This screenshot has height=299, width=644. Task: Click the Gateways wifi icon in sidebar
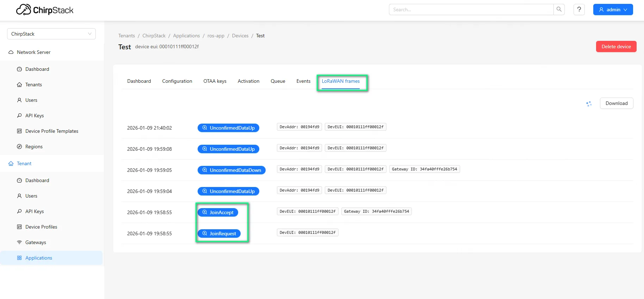pos(19,242)
